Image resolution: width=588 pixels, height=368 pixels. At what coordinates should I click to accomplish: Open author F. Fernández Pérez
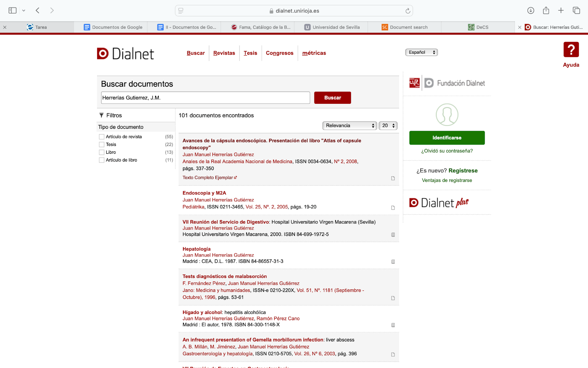(x=204, y=283)
